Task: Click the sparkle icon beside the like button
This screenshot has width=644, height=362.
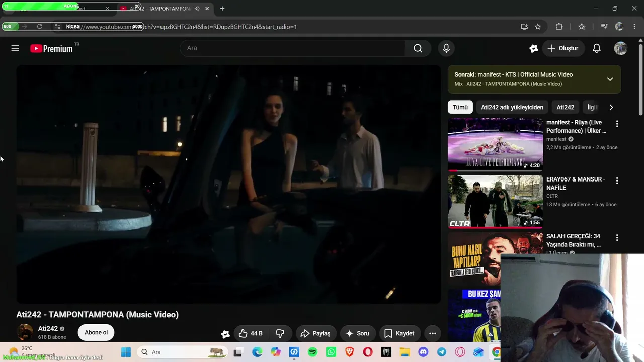Action: click(x=225, y=334)
